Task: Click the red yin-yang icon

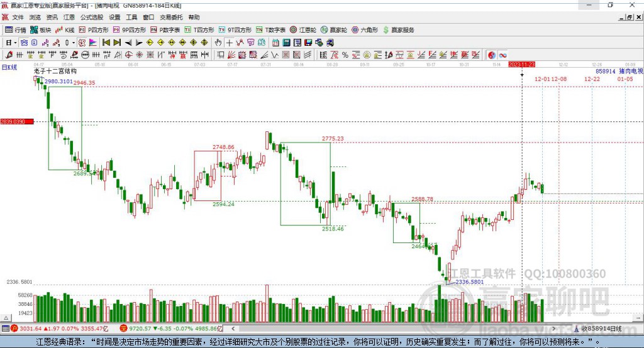Action: 492,55
